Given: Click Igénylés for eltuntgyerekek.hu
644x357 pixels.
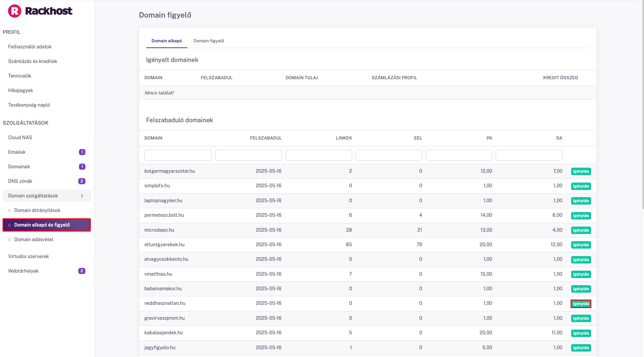Looking at the screenshot, I should (x=581, y=245).
